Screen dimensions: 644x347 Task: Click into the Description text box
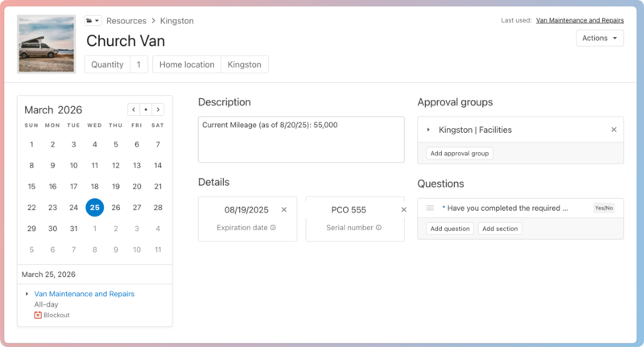coord(301,139)
